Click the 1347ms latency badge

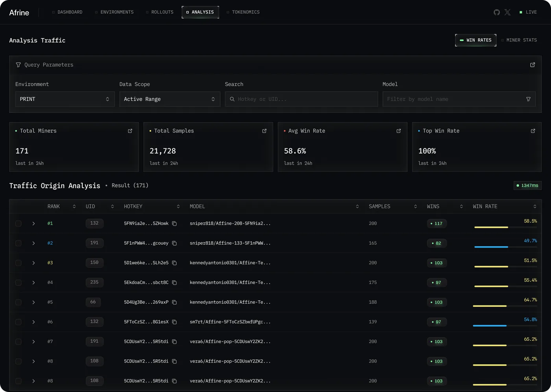coord(527,185)
